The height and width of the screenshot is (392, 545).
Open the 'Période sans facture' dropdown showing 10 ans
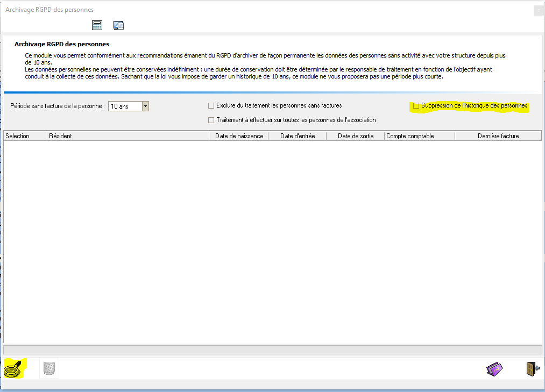(x=146, y=106)
